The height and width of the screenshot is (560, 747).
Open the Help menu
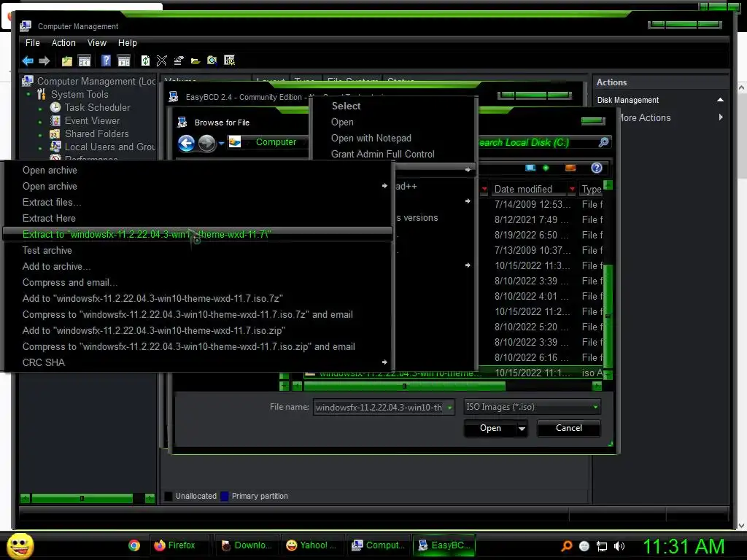[x=127, y=43]
